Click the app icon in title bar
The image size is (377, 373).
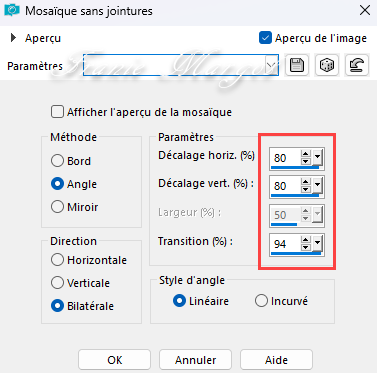coord(12,10)
